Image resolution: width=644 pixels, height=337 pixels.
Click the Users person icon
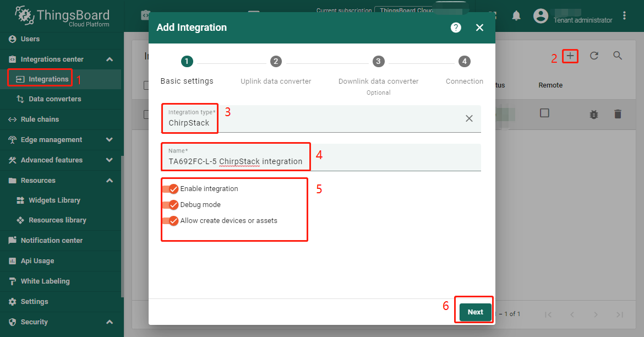click(12, 39)
